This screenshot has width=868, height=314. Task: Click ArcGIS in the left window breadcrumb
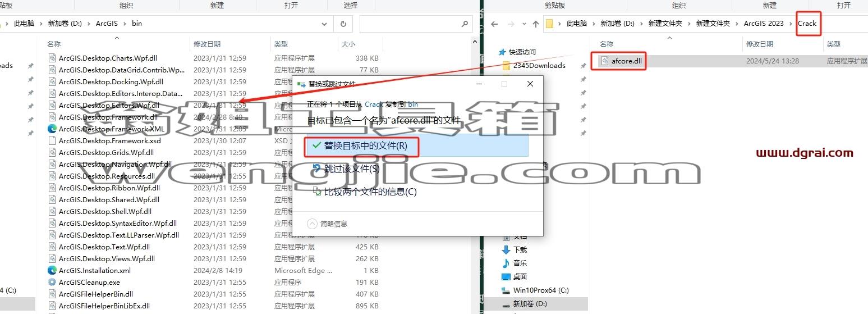tap(107, 24)
